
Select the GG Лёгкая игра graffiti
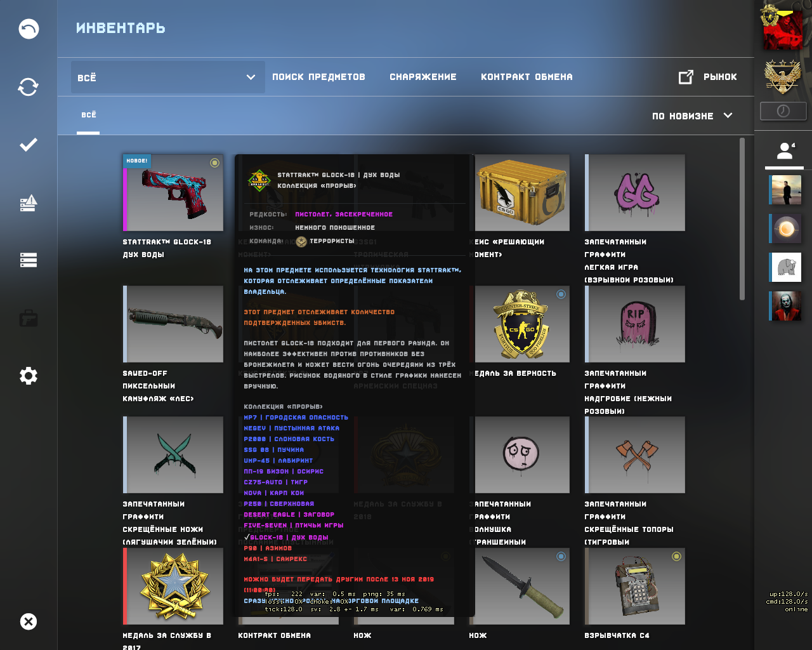(635, 193)
